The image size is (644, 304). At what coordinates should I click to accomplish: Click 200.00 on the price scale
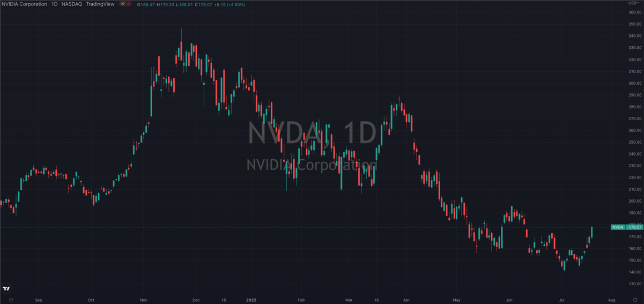click(635, 201)
